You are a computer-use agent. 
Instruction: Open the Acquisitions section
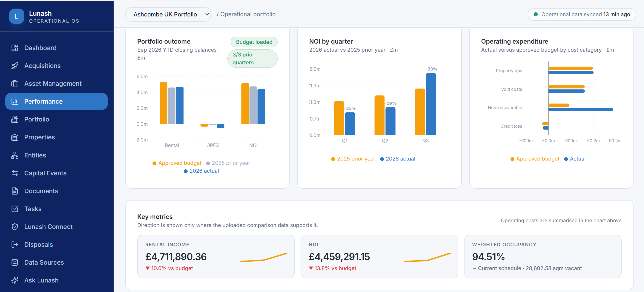56,66
